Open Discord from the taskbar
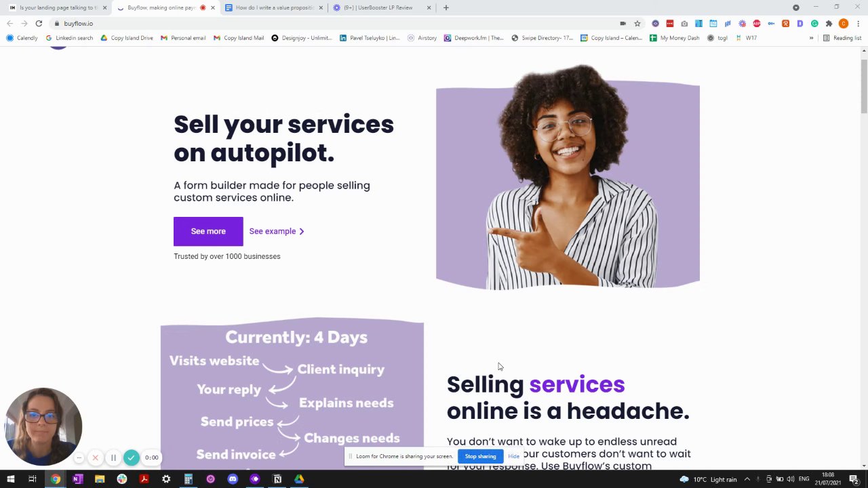Image resolution: width=868 pixels, height=488 pixels. 233,479
